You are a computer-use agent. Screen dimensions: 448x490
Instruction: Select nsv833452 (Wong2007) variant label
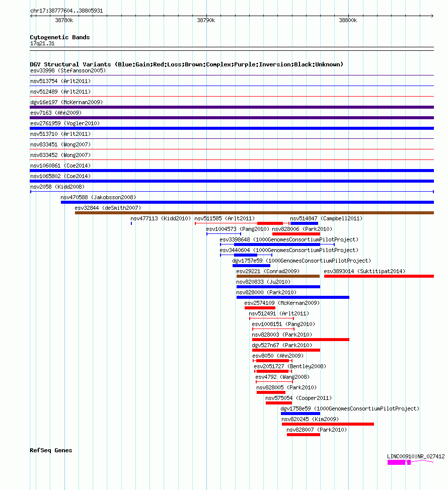click(x=60, y=155)
